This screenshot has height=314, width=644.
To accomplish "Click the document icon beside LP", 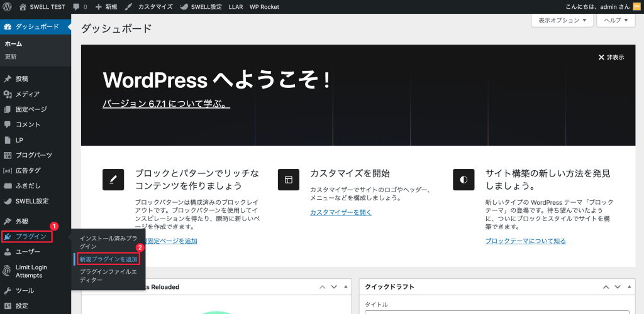I will (x=8, y=140).
